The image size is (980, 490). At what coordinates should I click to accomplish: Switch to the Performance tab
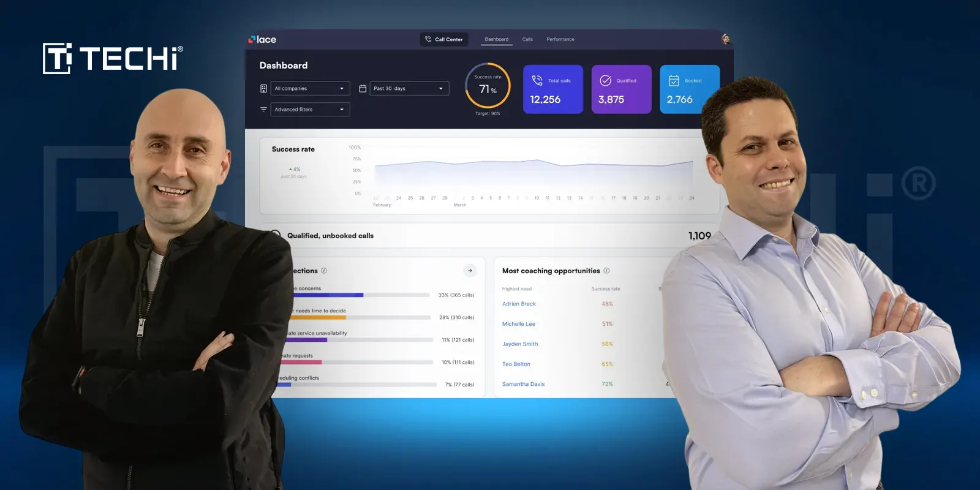pos(560,39)
